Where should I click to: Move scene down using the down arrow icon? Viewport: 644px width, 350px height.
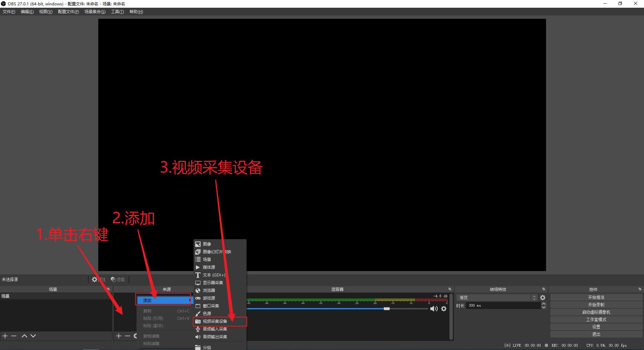tap(33, 336)
